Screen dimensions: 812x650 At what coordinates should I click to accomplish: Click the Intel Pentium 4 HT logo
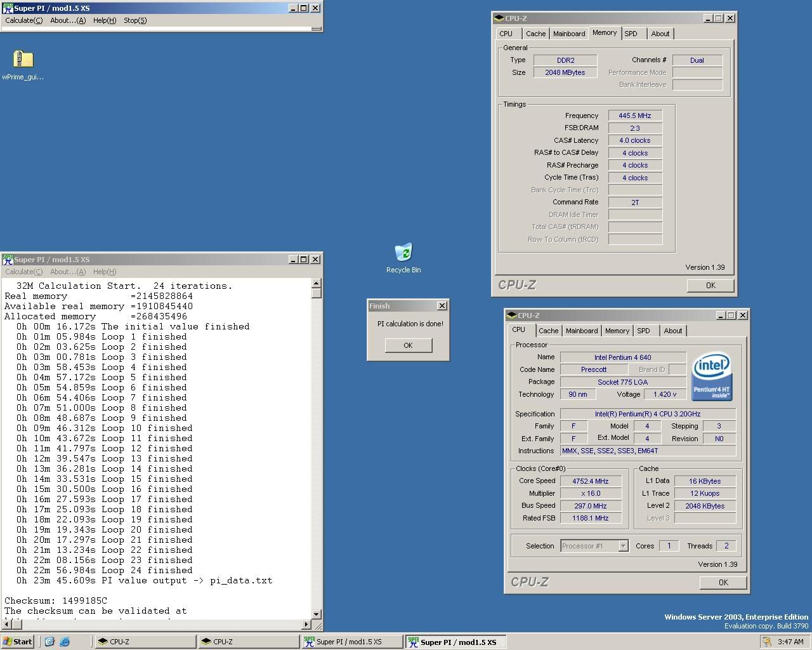pos(712,377)
